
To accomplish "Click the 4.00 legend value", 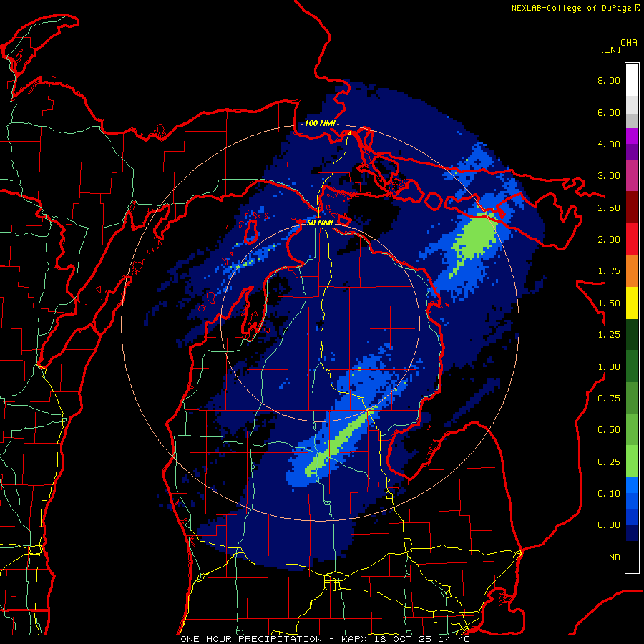I will (x=609, y=144).
